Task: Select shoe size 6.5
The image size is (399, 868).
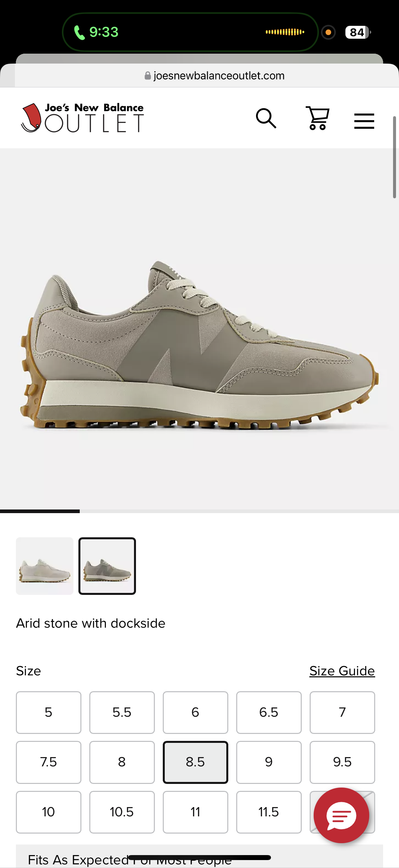Action: pyautogui.click(x=269, y=712)
